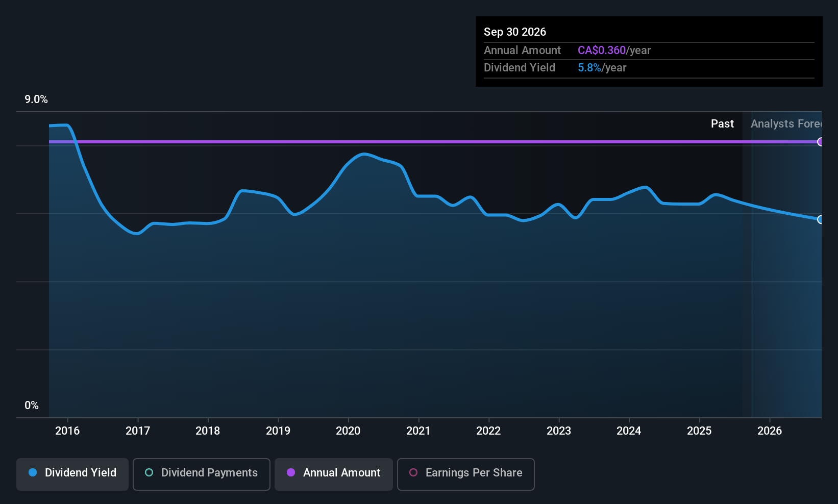This screenshot has height=504, width=838.
Task: Toggle the Annual Amount line visibility
Action: 333,473
